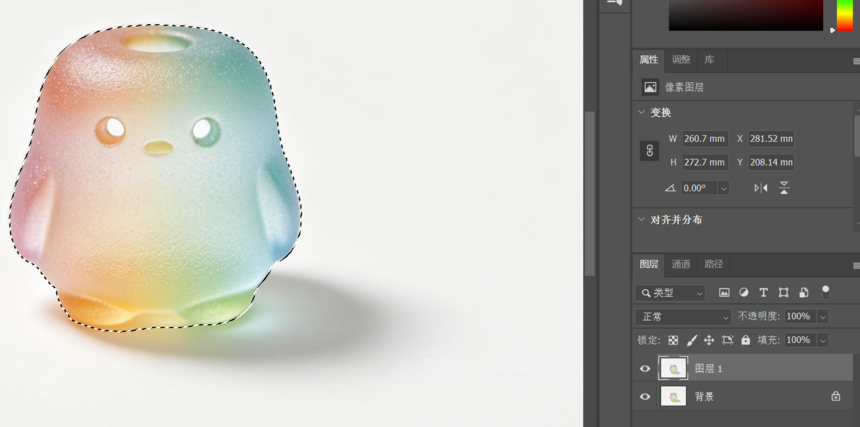Collapse the 对齐并分布 section
The height and width of the screenshot is (427, 860).
[641, 219]
